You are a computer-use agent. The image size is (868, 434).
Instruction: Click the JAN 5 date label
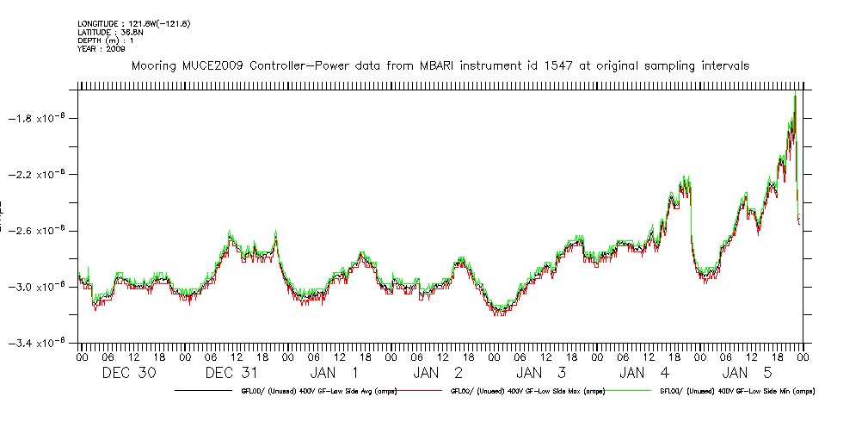(748, 373)
